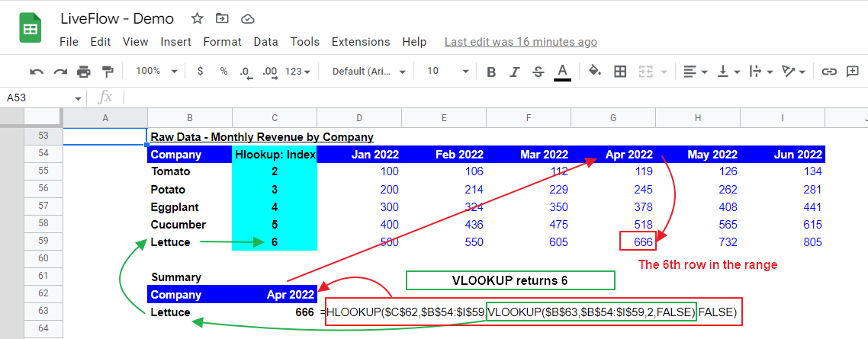Open 'Last edit was 16 minutes ago' link
Screen dimensions: 868x339
521,42
